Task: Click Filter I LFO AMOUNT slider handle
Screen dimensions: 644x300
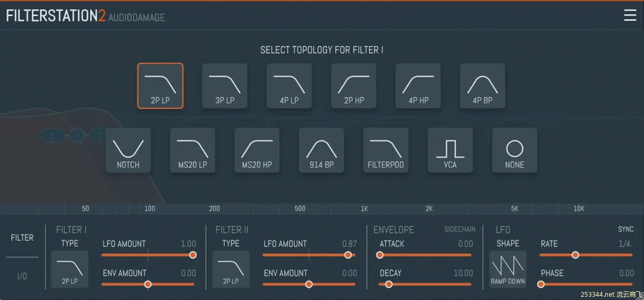Action: click(193, 255)
